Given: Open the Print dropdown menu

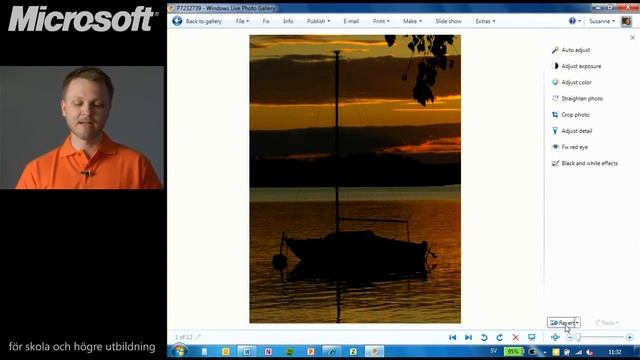Looking at the screenshot, I should tap(381, 21).
